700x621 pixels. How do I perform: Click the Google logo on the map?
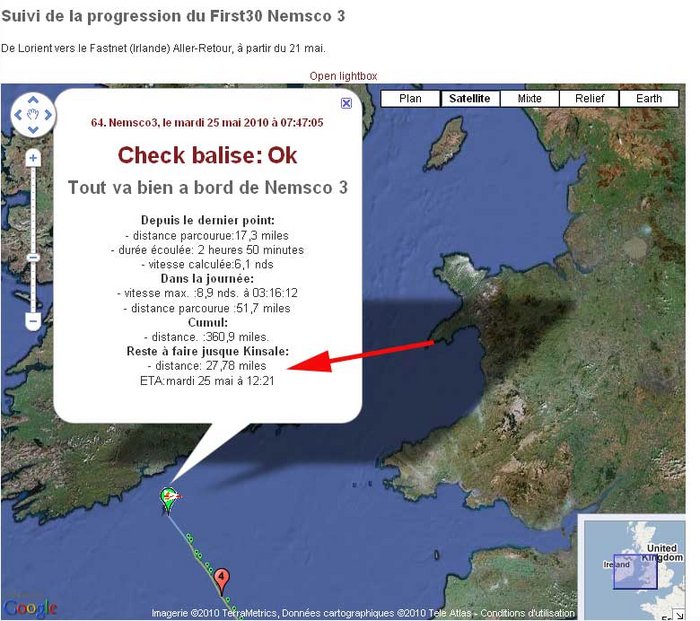pos(30,608)
